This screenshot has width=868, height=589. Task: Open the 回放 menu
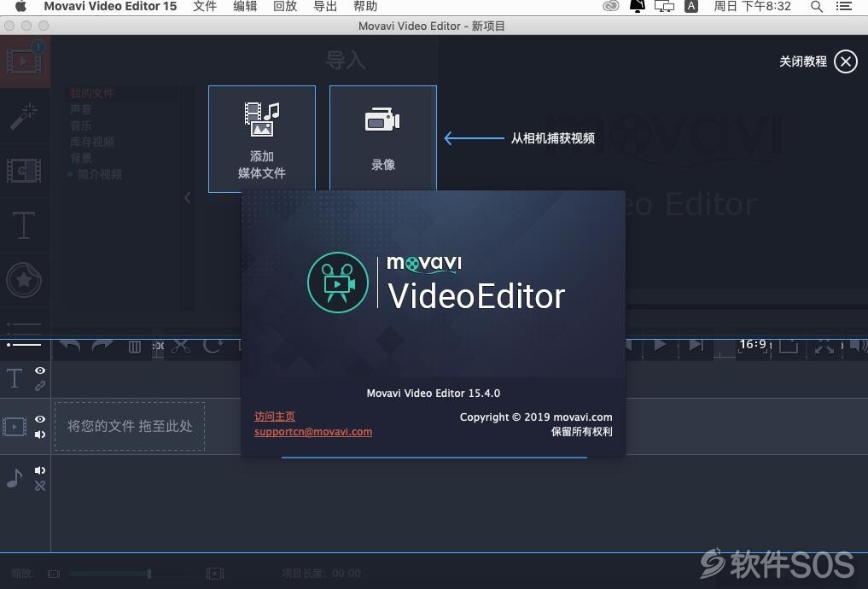tap(285, 7)
